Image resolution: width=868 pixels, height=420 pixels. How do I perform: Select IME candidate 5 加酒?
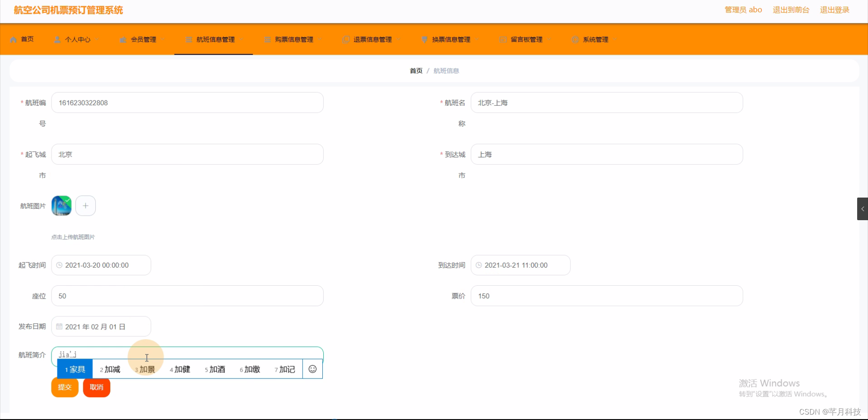point(215,369)
